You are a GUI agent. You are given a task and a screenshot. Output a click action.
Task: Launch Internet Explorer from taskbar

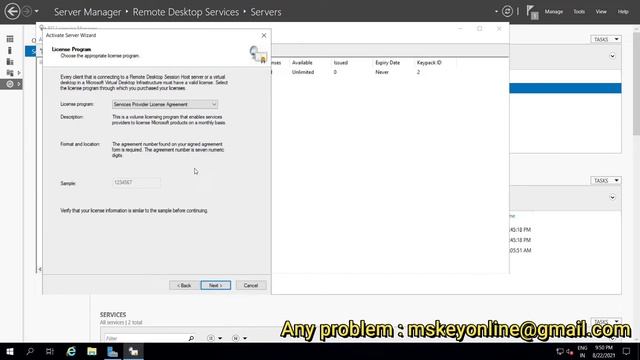71,351
